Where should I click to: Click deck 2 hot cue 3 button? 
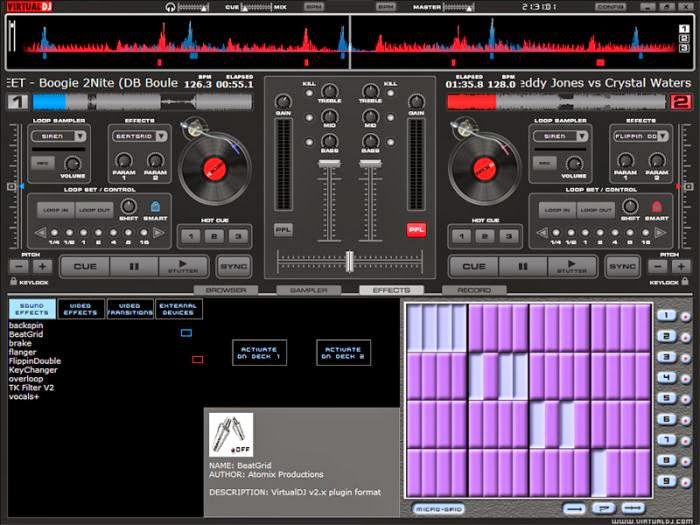pyautogui.click(x=508, y=236)
